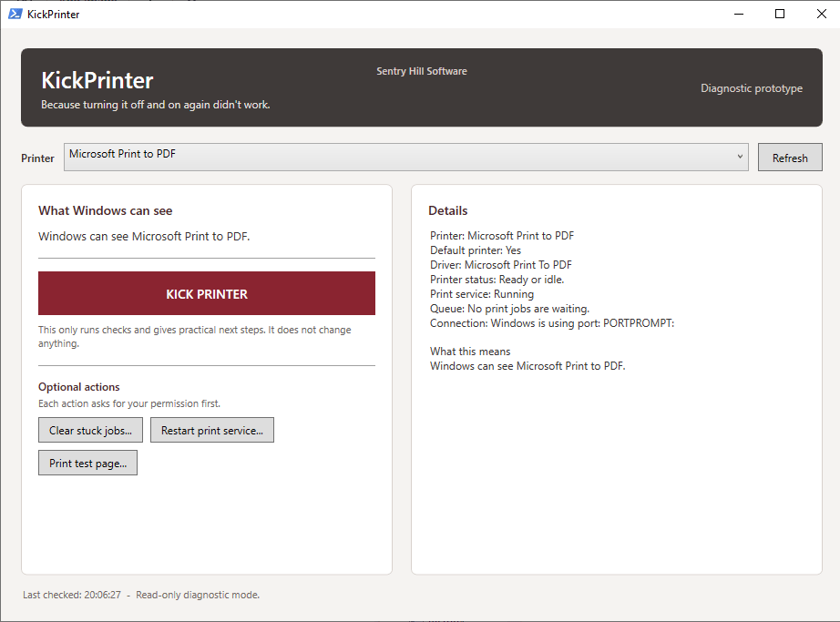Click tagline 'Because turning it off and on again'

[x=156, y=105]
